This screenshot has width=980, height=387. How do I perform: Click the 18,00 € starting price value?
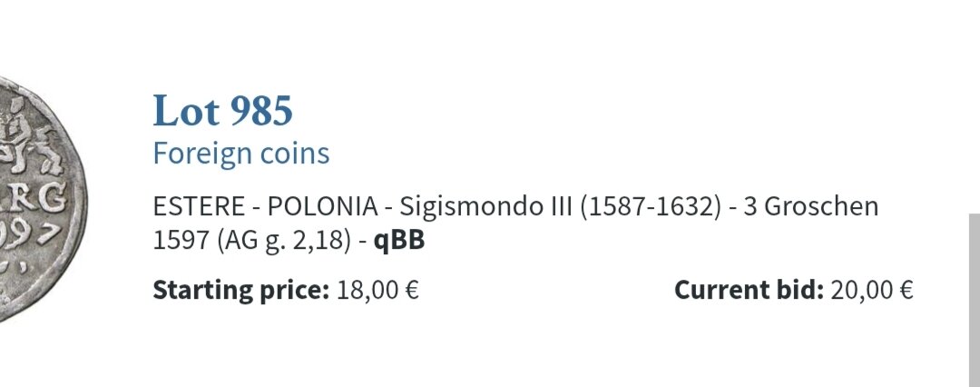coord(377,291)
